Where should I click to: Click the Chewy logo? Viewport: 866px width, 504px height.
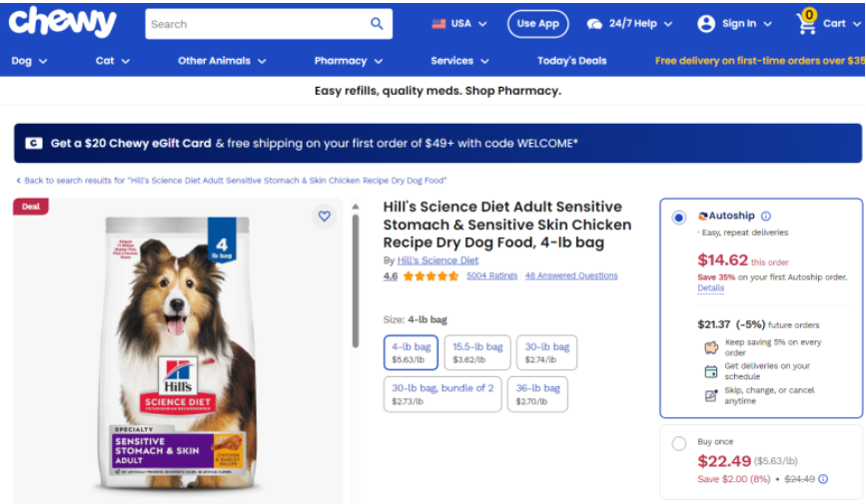62,22
